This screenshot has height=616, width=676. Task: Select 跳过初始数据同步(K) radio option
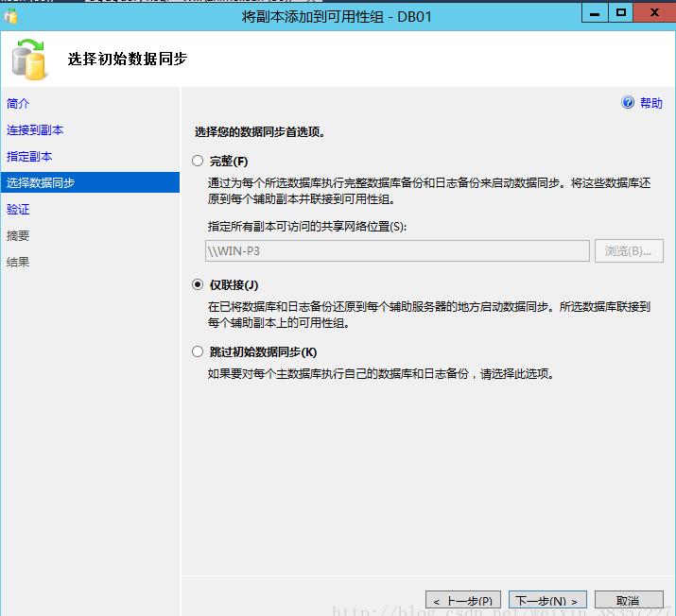[x=198, y=351]
